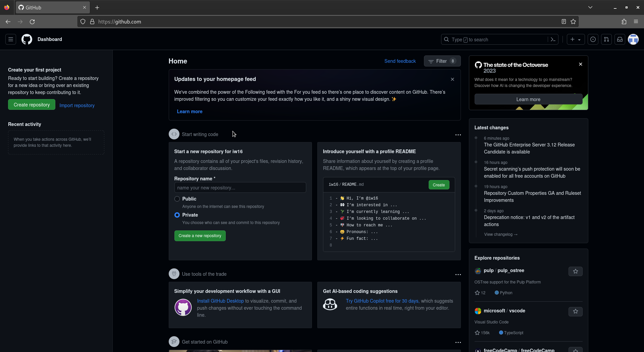
Task: Focus the Type to search box
Action: coord(494,39)
